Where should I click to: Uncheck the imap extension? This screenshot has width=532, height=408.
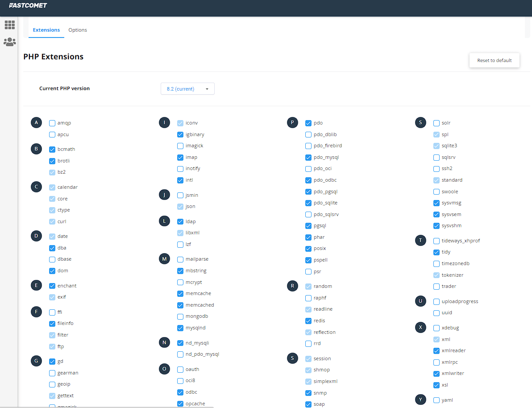180,158
